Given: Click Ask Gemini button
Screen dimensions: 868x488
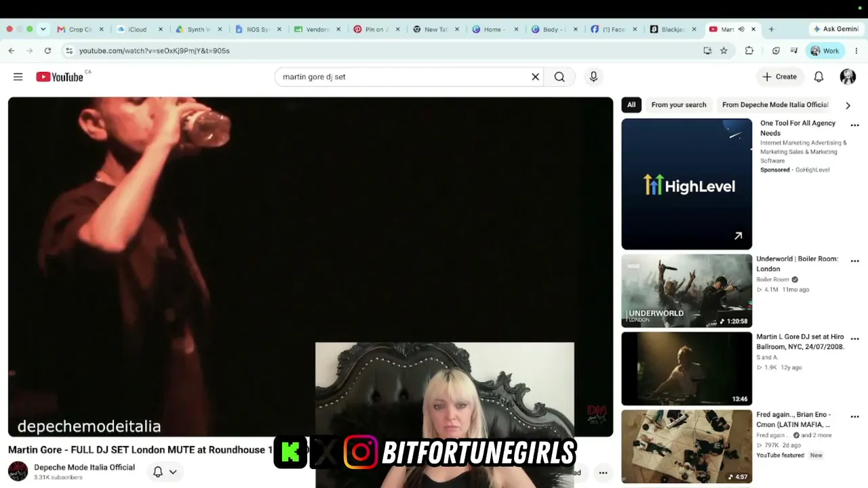Looking at the screenshot, I should 835,30.
